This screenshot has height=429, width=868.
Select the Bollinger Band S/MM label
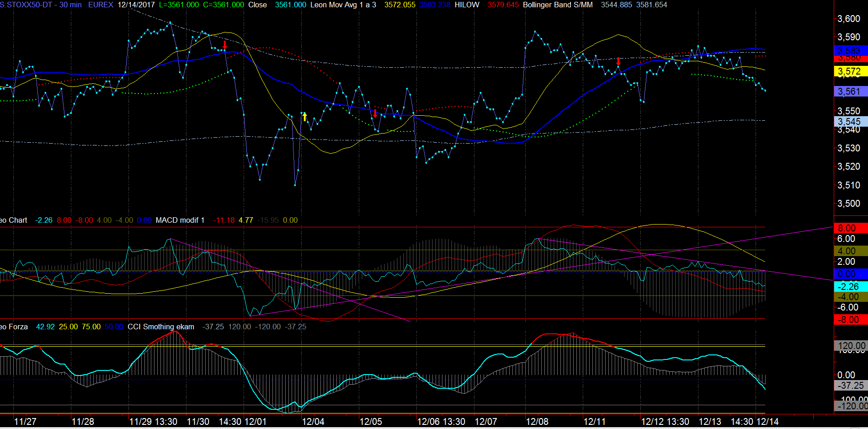[x=558, y=5]
